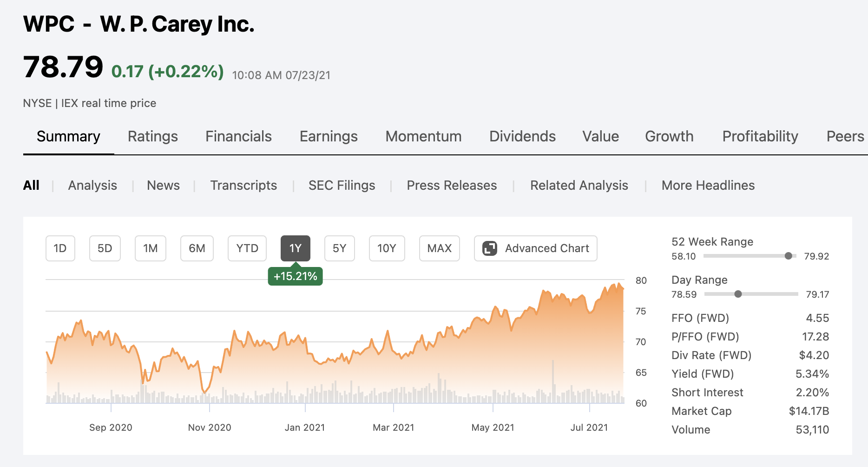Filter headlines by News
Image resolution: width=868 pixels, height=467 pixels.
163,185
